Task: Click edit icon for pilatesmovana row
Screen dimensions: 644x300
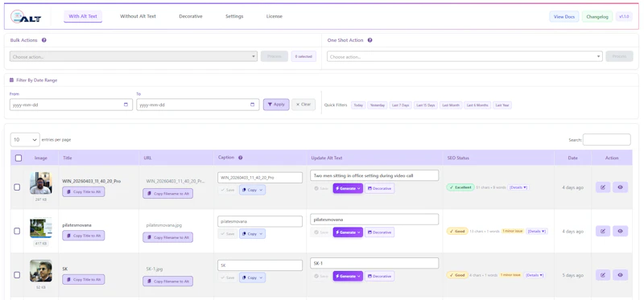Action: coord(603,231)
